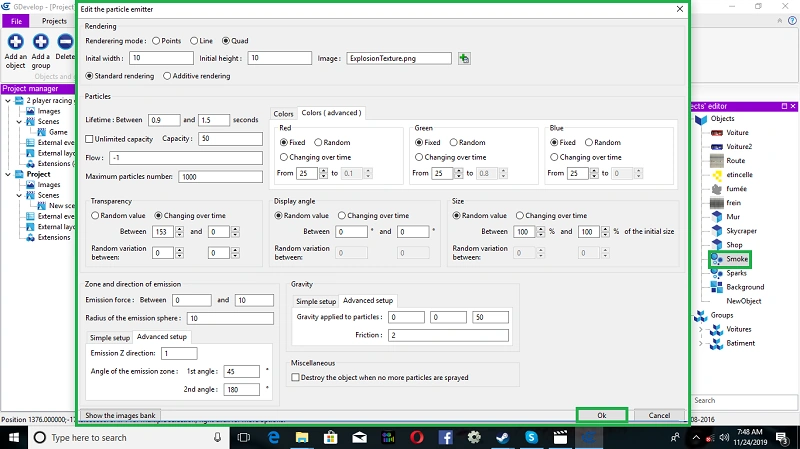Image resolution: width=800 pixels, height=449 pixels.
Task: Switch to emission zone Simple setup tab
Action: [110, 338]
